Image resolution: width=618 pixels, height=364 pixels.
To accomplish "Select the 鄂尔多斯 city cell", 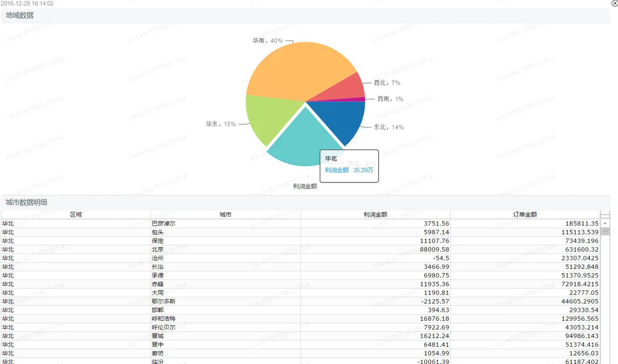I will [x=226, y=301].
